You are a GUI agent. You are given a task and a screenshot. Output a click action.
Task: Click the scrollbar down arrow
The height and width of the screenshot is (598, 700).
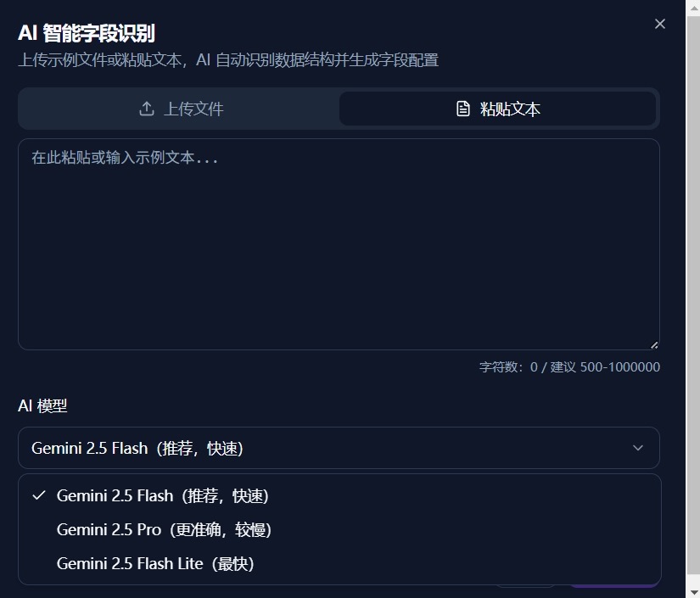coord(693,592)
